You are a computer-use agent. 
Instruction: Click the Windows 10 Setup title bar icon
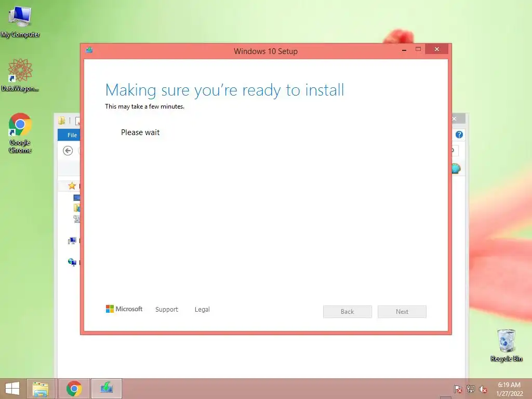[89, 50]
